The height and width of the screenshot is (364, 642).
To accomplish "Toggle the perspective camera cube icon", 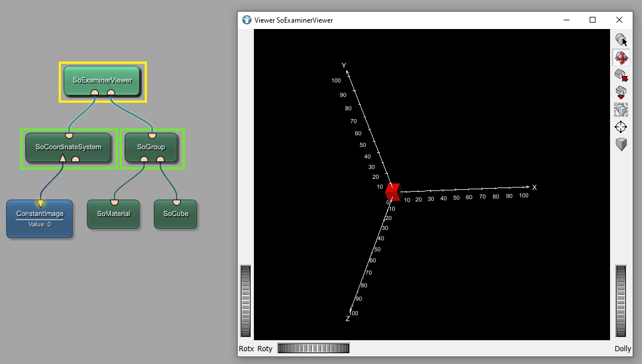I will pyautogui.click(x=621, y=144).
